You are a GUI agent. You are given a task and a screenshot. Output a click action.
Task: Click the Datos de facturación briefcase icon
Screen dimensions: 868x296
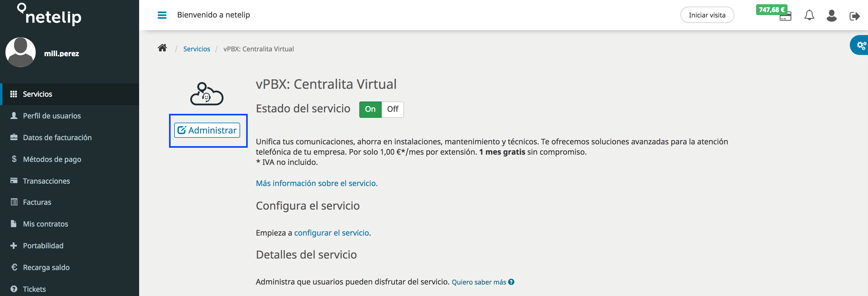coord(14,137)
